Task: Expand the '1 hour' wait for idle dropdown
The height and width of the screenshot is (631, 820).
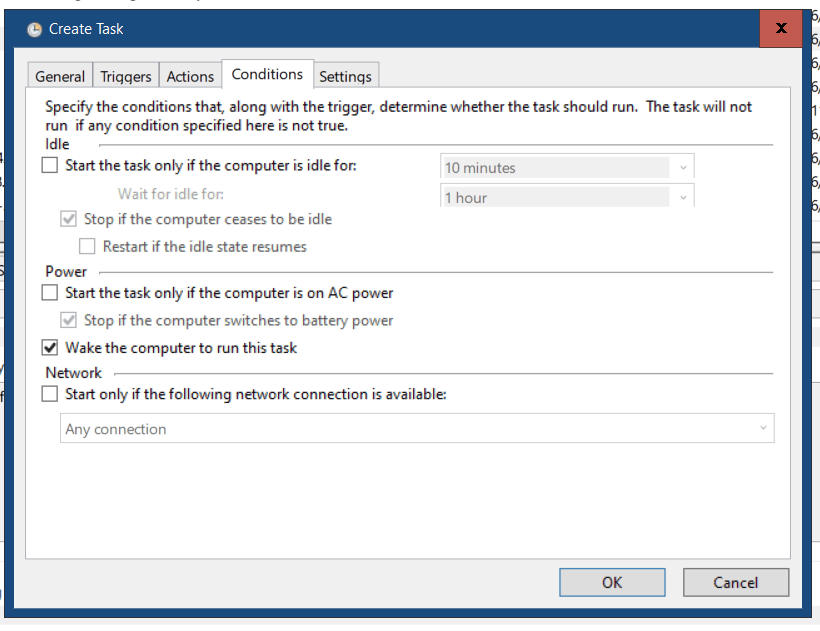Action: (684, 197)
